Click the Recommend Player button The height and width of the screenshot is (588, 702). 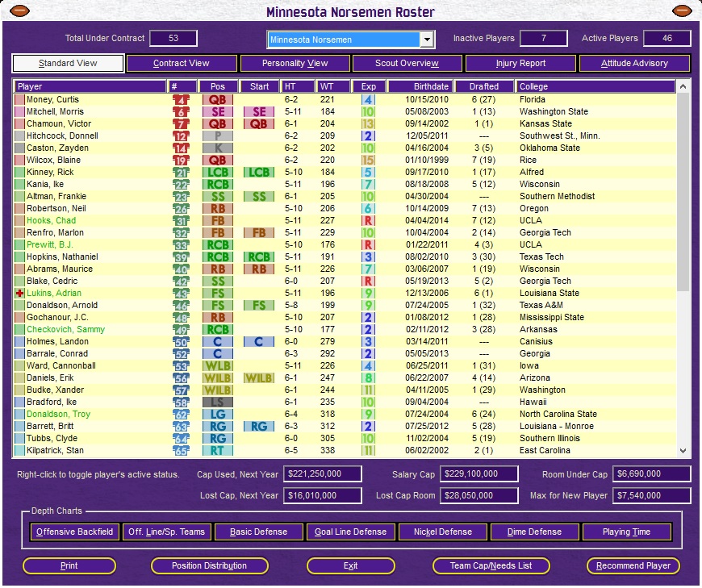(633, 565)
